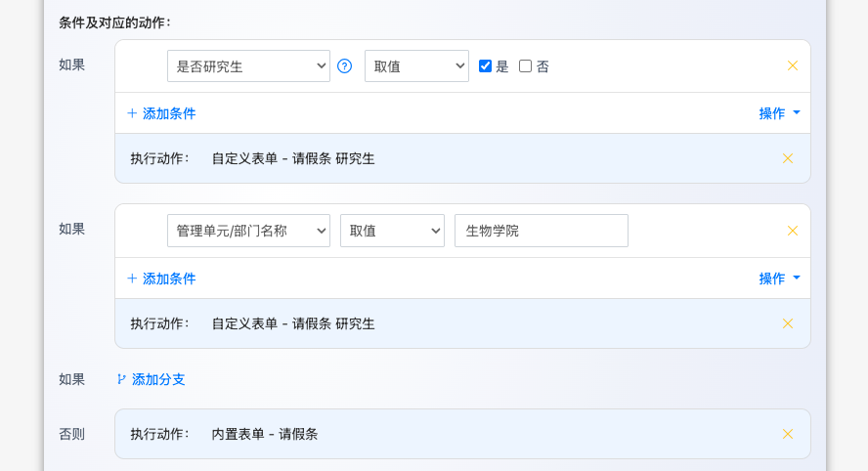Click the 生物学院 text input
The image size is (868, 471).
tap(542, 231)
